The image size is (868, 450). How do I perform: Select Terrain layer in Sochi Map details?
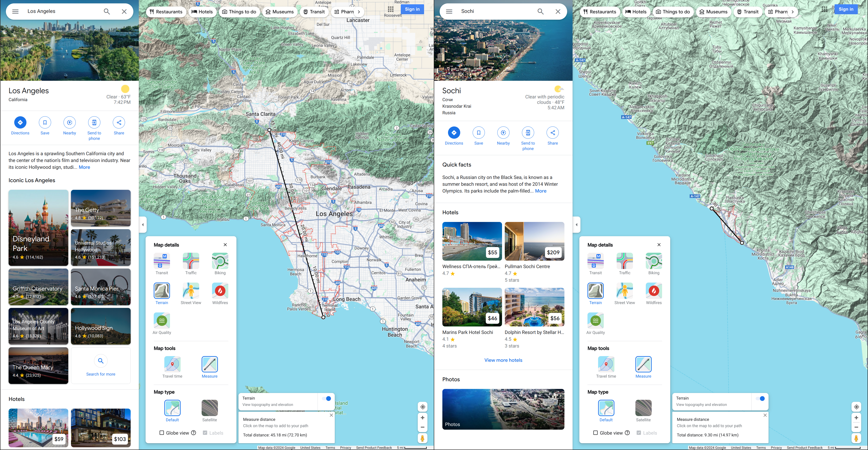click(595, 293)
